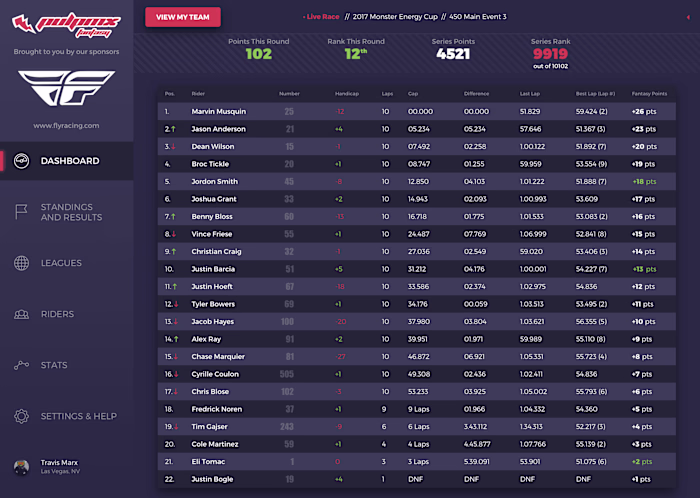Click the Stats graph icon

[x=21, y=365]
